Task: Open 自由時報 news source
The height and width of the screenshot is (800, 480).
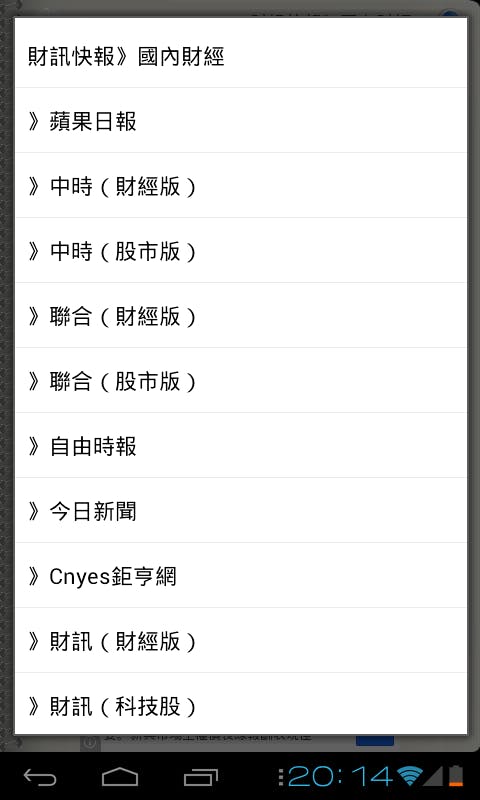Action: click(241, 445)
